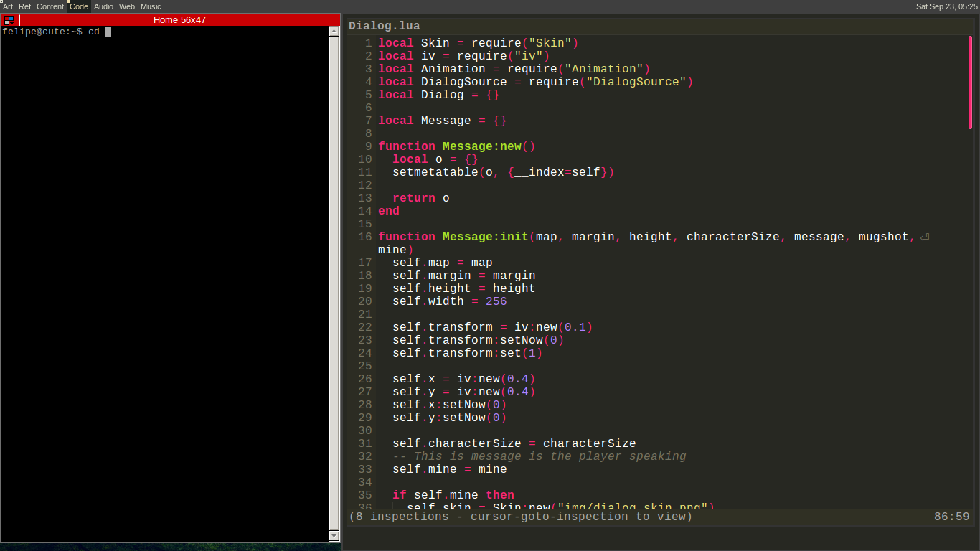The image size is (980, 551).
Task: Click the 86:59 cursor position indicator
Action: pyautogui.click(x=951, y=517)
